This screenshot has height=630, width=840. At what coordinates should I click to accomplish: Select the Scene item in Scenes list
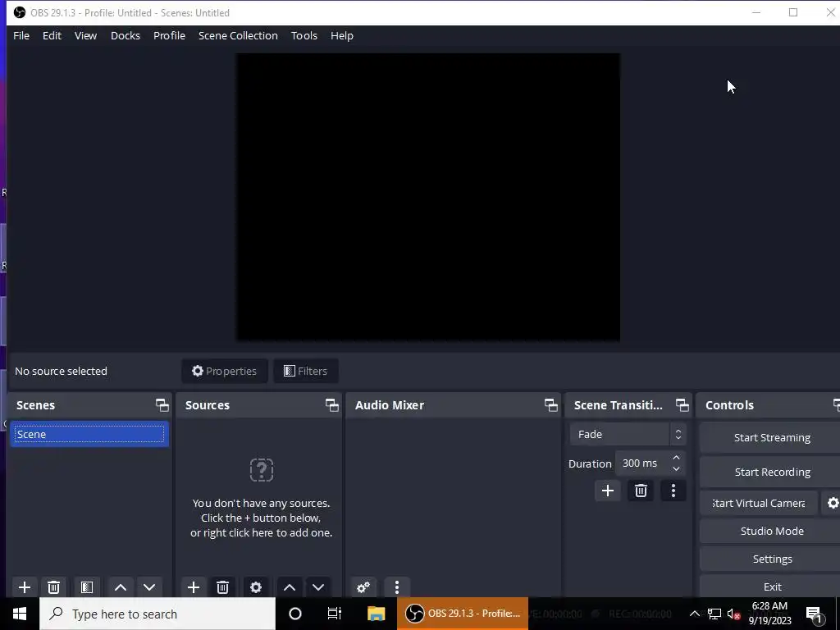point(89,434)
